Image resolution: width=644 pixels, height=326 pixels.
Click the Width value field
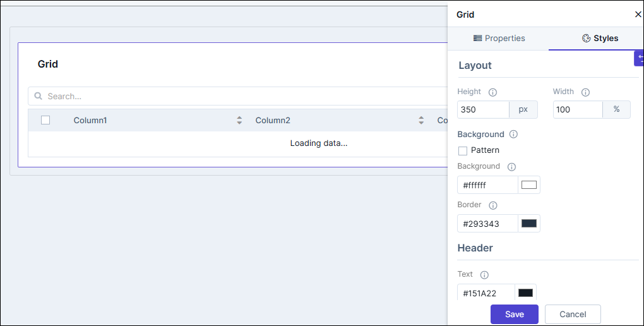[x=578, y=109]
